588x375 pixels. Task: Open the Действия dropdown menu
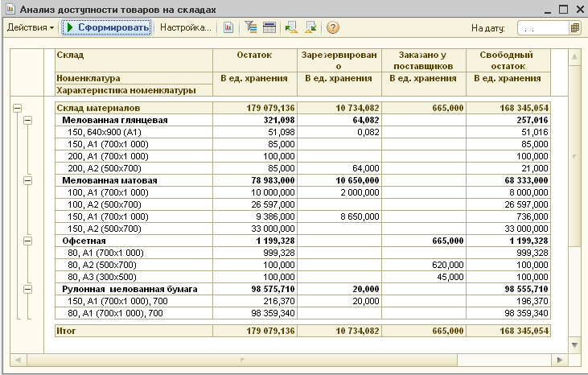[x=30, y=27]
